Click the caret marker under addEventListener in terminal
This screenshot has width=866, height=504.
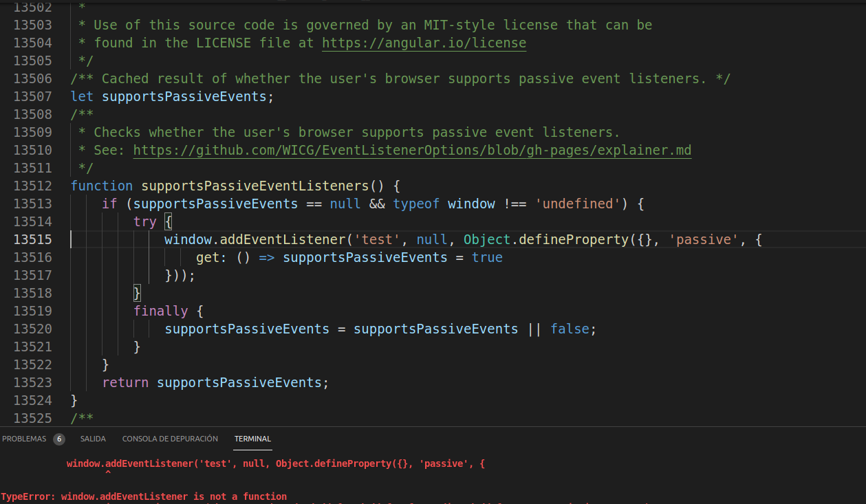pyautogui.click(x=107, y=472)
